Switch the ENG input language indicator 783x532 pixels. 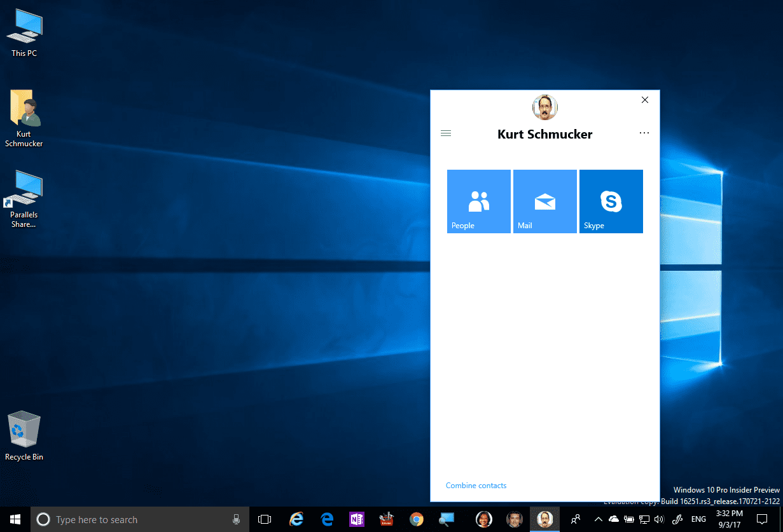(698, 519)
